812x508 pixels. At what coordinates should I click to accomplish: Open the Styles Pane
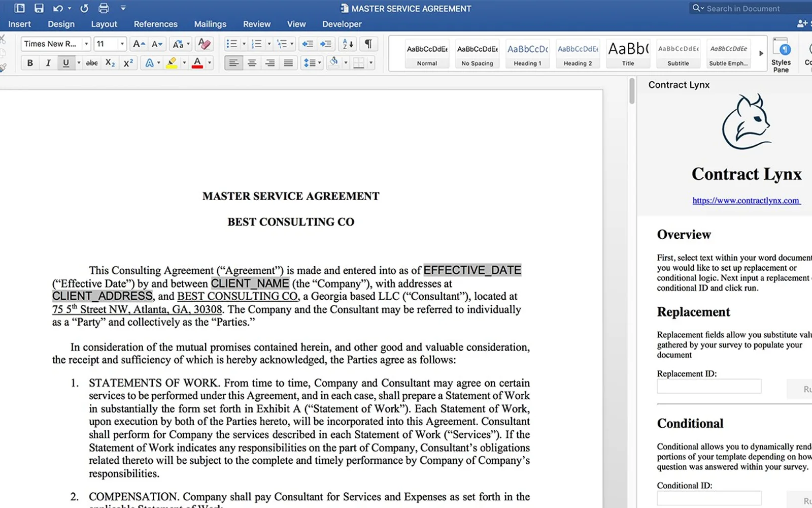click(x=781, y=55)
